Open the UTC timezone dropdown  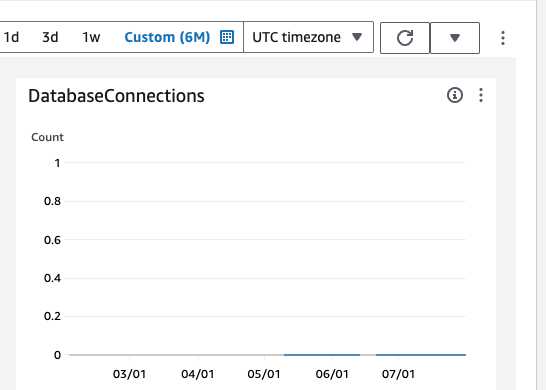(309, 37)
